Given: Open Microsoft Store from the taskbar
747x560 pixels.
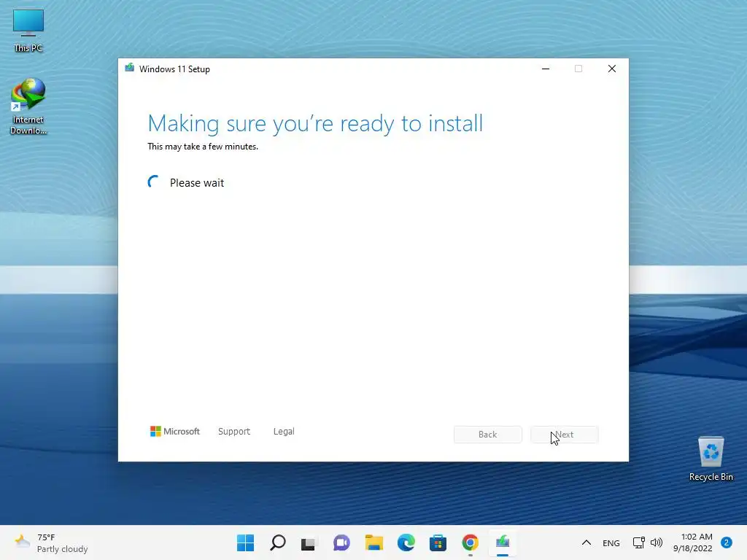Looking at the screenshot, I should [438, 542].
